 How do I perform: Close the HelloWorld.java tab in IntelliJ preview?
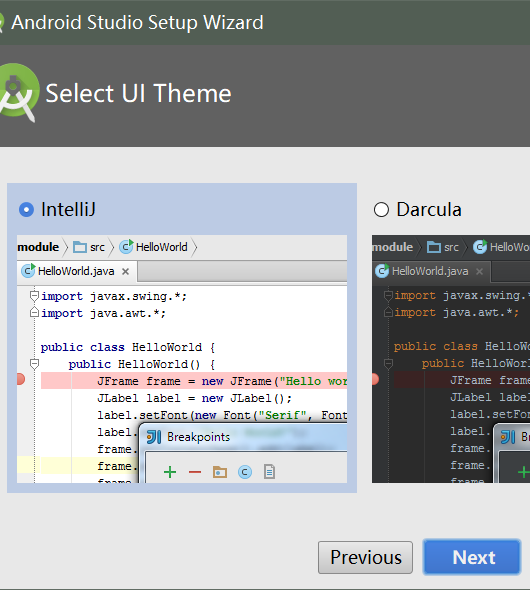126,271
